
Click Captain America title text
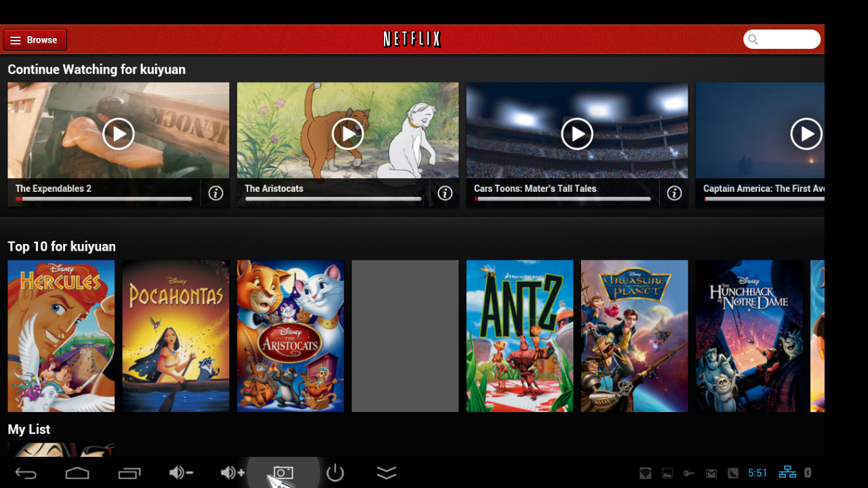point(764,188)
